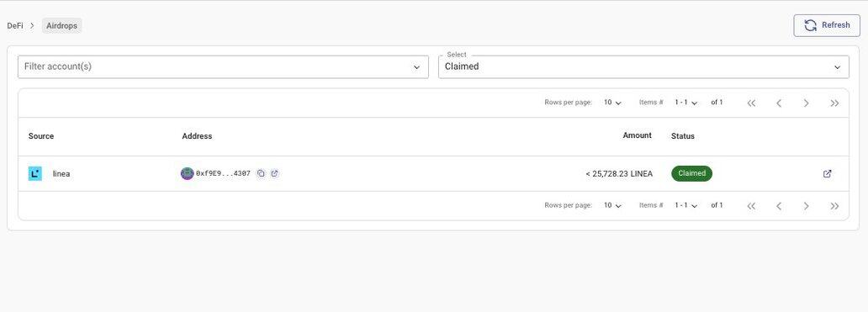The image size is (868, 312).
Task: Click the account avatar beside address
Action: tap(187, 174)
